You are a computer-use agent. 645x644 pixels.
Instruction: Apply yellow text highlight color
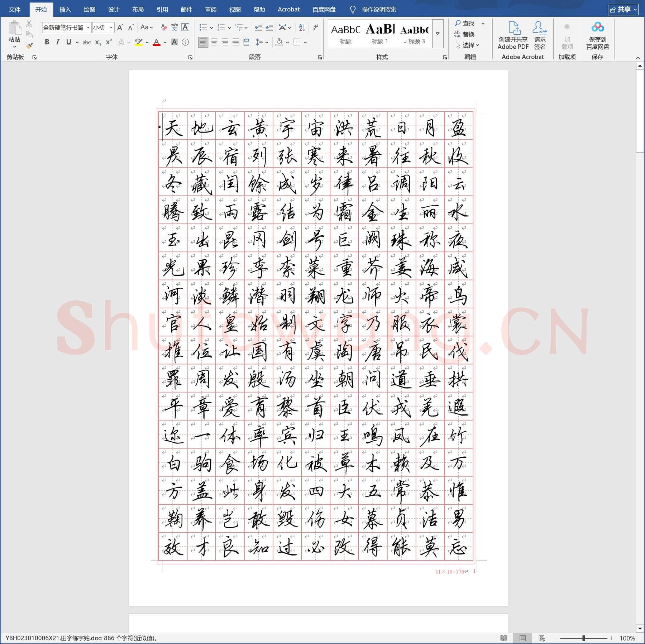[139, 42]
